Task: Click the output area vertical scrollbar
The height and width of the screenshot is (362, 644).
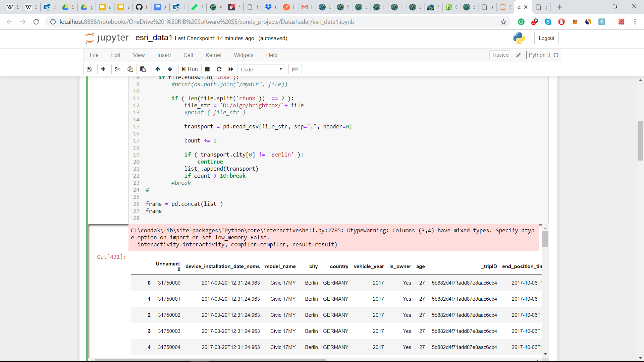Action: pos(545,239)
